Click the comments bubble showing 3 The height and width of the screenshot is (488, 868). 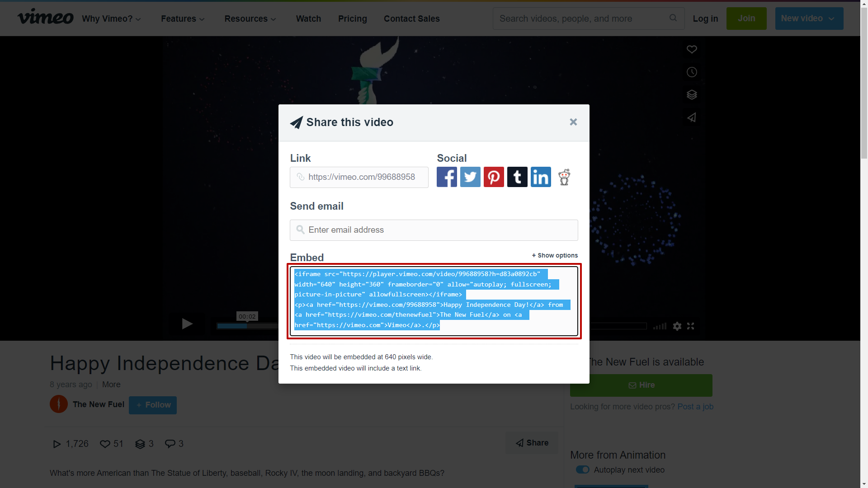(x=170, y=444)
